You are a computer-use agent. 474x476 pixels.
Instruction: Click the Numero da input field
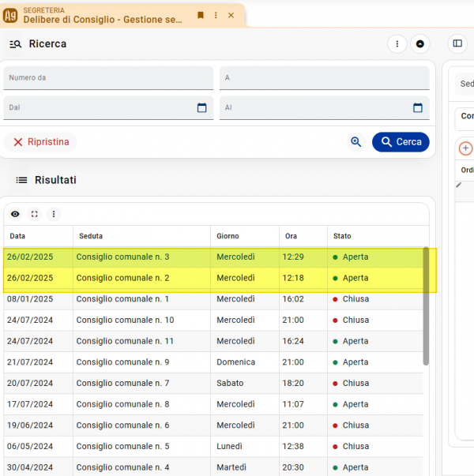108,78
